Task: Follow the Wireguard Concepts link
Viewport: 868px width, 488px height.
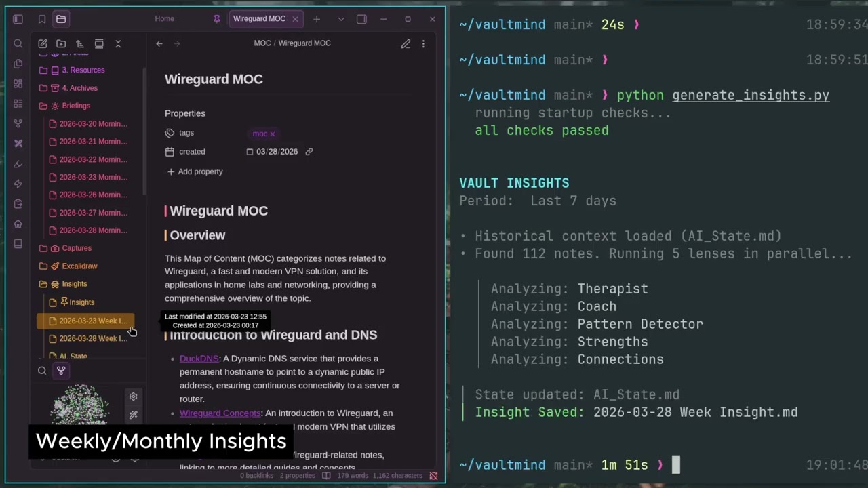Action: (x=220, y=413)
